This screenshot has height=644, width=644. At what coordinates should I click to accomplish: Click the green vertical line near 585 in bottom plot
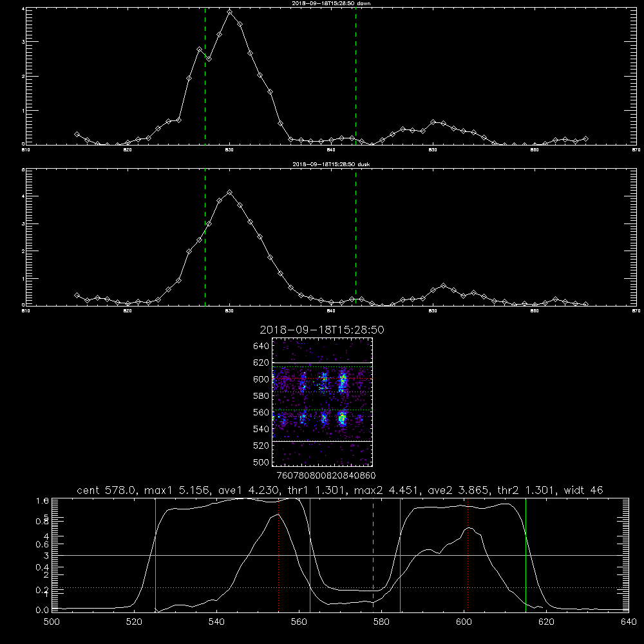click(400, 554)
